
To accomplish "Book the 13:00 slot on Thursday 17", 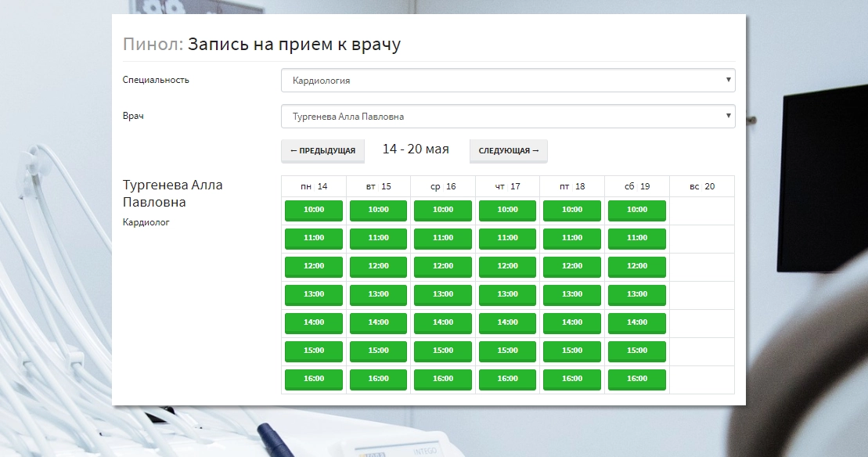I will coord(507,294).
